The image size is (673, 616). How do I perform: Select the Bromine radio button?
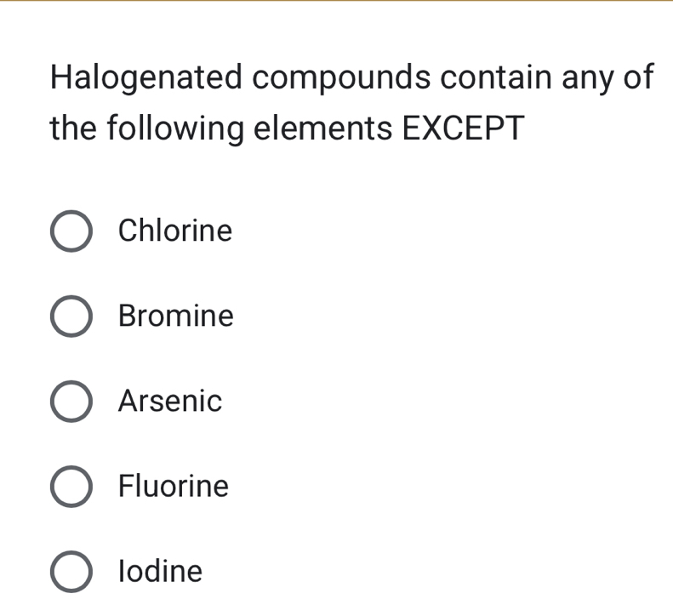click(71, 317)
